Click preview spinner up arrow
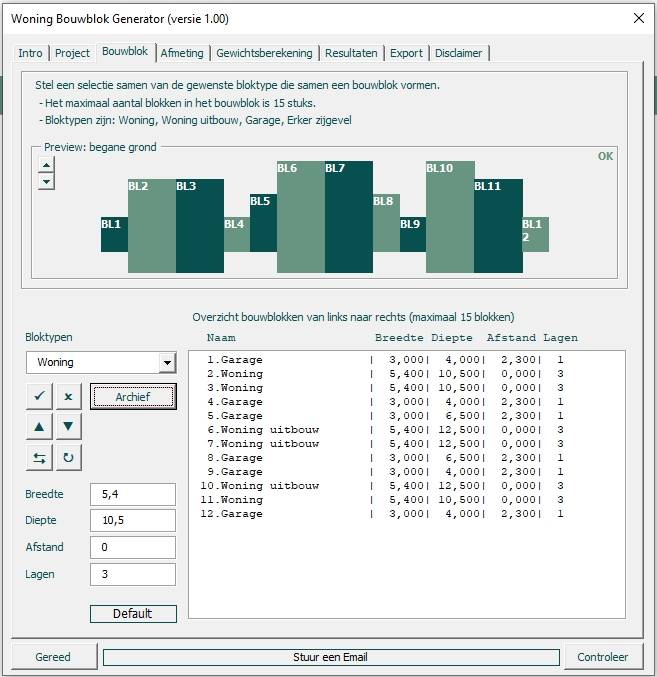657x677 pixels. coord(46,165)
